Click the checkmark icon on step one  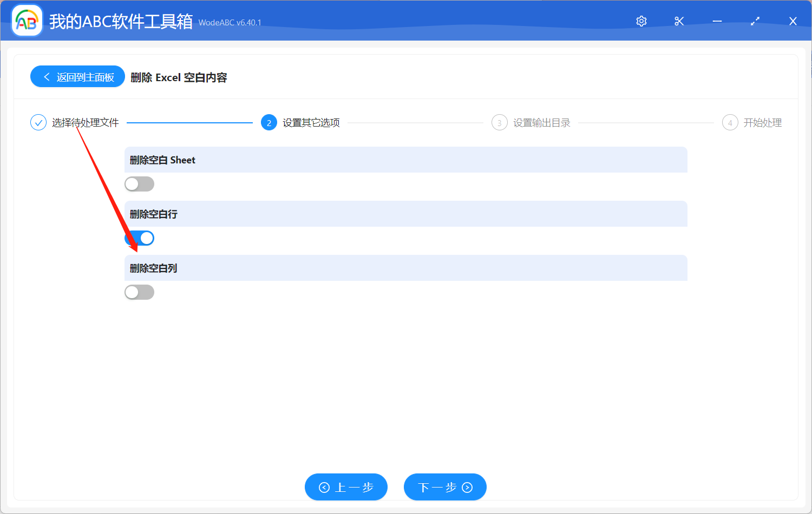click(x=38, y=122)
